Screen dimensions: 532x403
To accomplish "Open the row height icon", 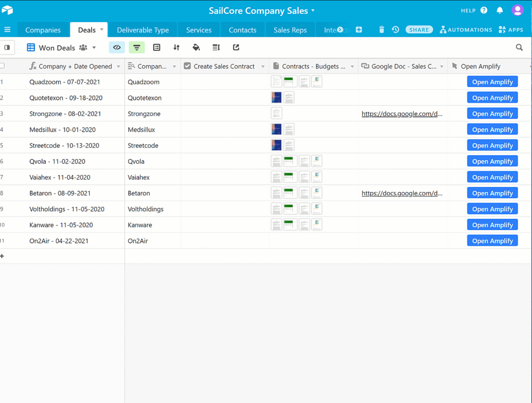I will pyautogui.click(x=216, y=48).
